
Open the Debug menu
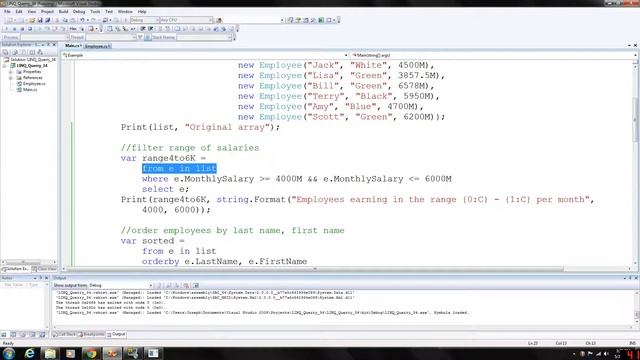79,11
